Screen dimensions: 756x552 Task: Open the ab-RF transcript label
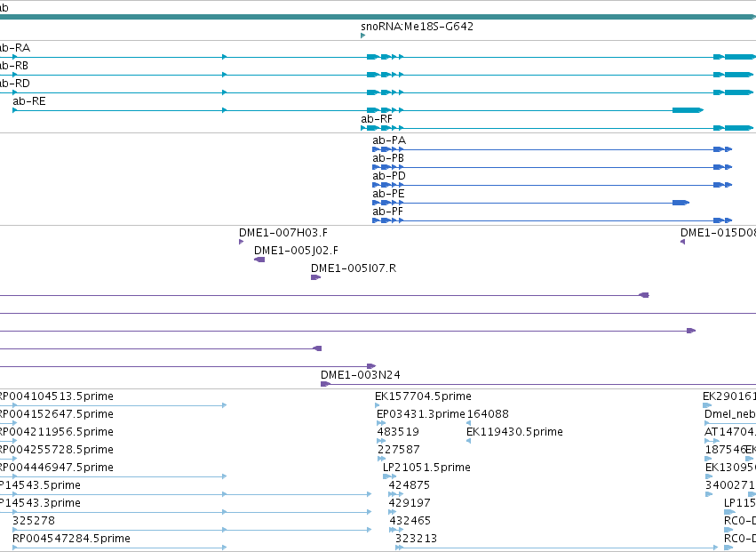tap(377, 119)
